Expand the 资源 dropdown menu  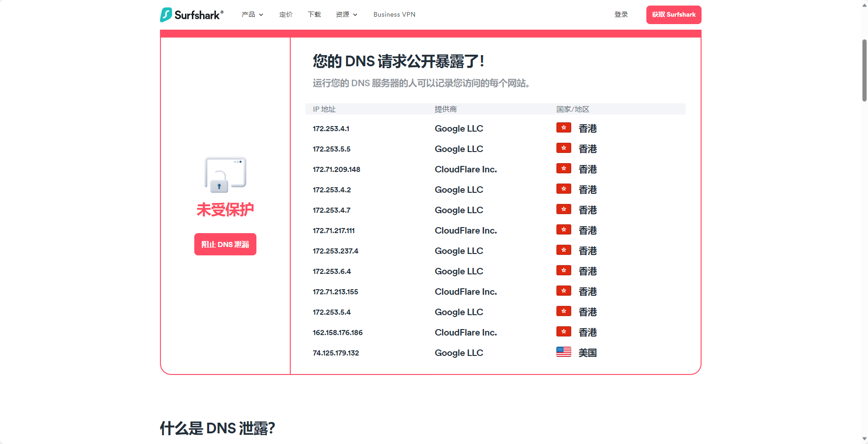tap(346, 15)
